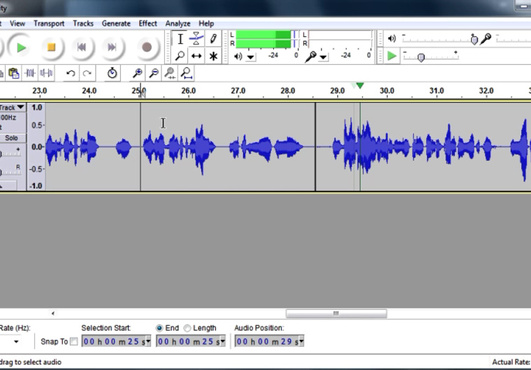
Task: Skip to Start of the track
Action: 81,47
